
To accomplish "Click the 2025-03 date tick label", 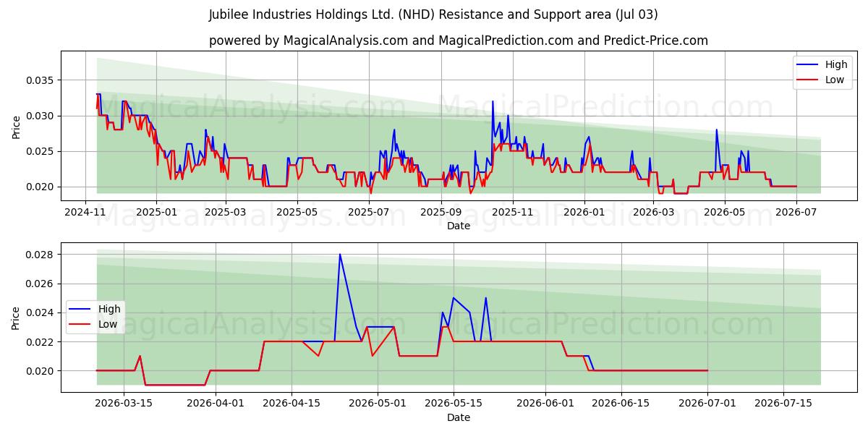I will click(x=226, y=212).
